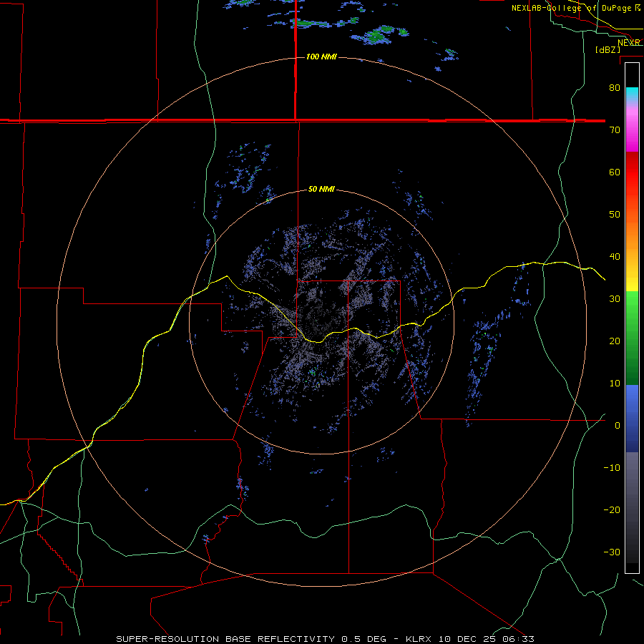Image resolution: width=644 pixels, height=644 pixels.
Task: Click the 30 value on the color scale
Action: (615, 298)
